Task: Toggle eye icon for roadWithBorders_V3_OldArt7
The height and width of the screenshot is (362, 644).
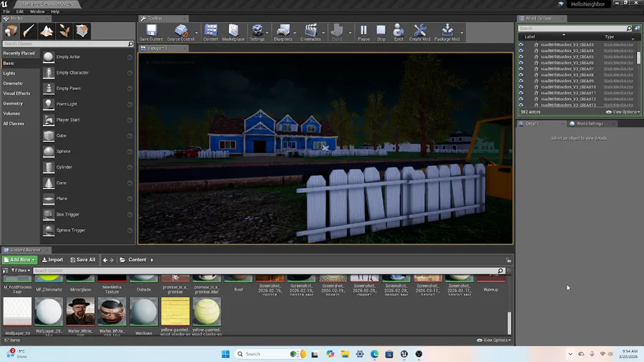Action: coord(521,69)
